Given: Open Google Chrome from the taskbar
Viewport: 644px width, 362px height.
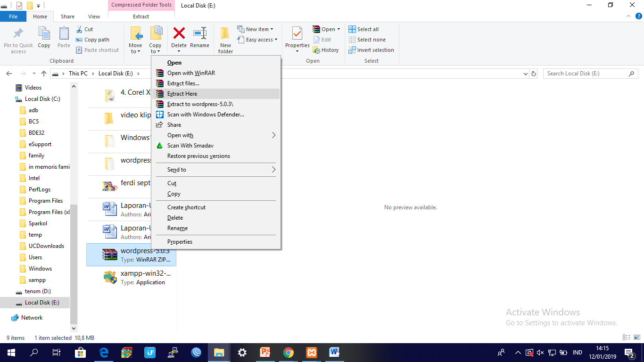Looking at the screenshot, I should [289, 353].
